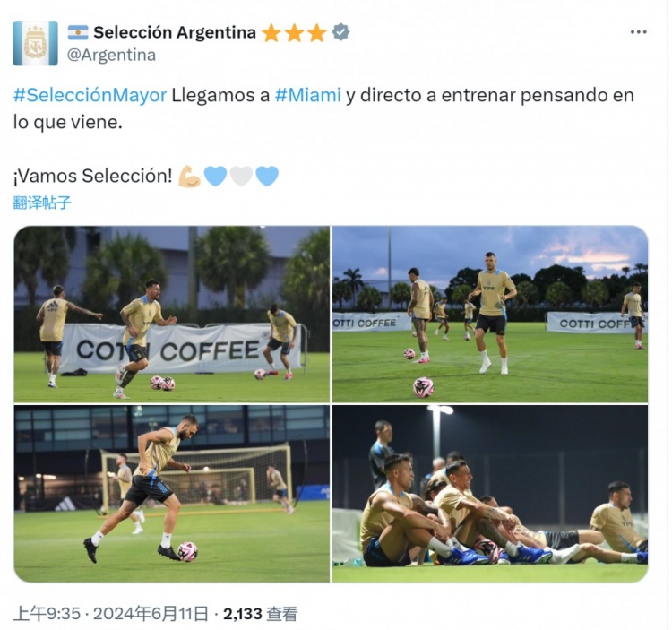Click the first blue heart emoji
This screenshot has width=672, height=630.
pos(215,177)
